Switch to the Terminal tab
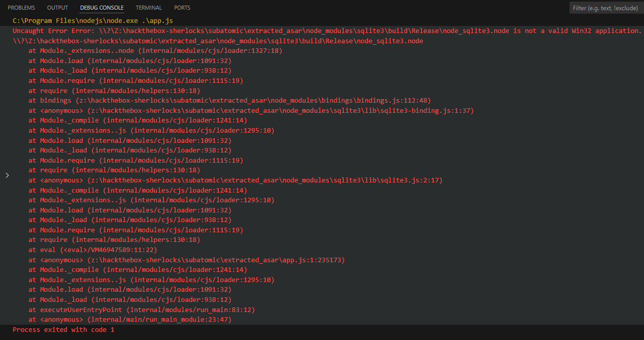644x340 pixels. pyautogui.click(x=149, y=8)
